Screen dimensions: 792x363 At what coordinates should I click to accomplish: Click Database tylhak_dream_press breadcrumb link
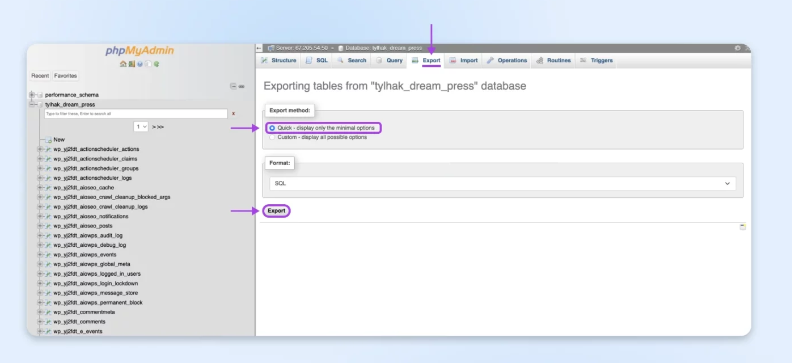383,48
